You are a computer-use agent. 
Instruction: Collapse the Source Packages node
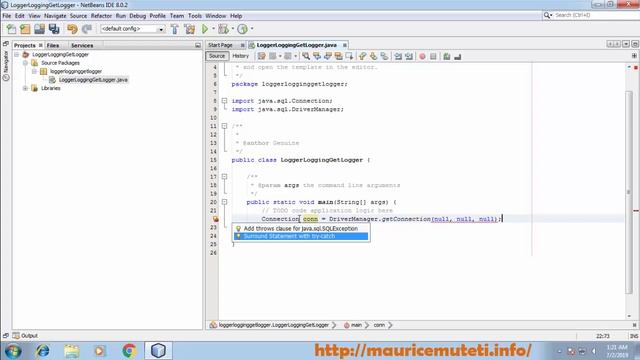(x=25, y=63)
